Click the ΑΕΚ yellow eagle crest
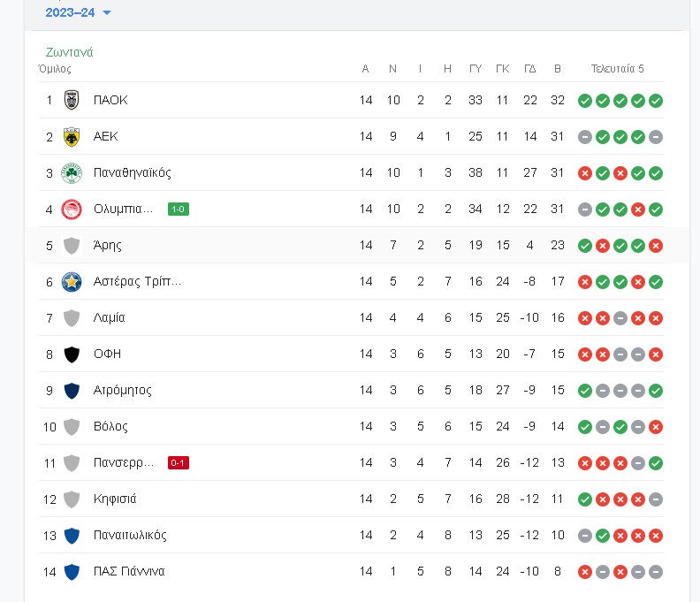This screenshot has height=602, width=700. pyautogui.click(x=72, y=137)
